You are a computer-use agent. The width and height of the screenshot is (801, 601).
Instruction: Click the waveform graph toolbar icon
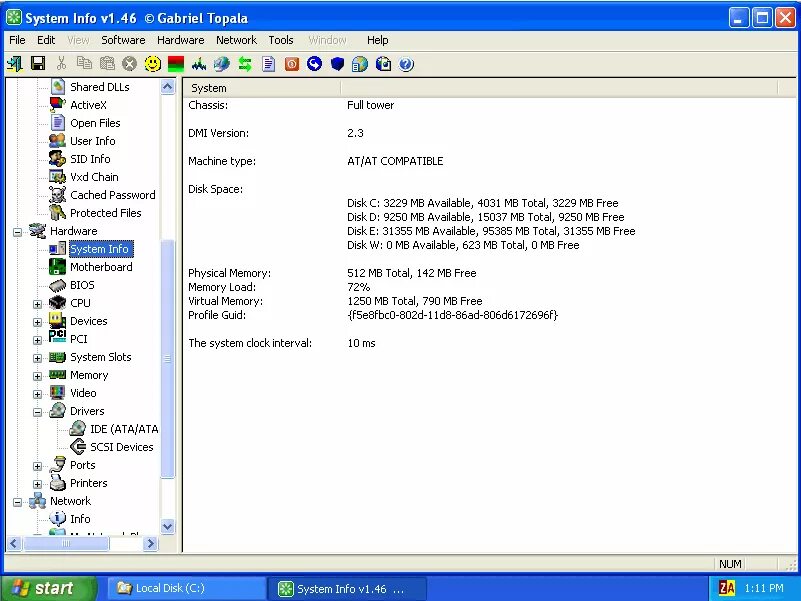pos(199,64)
